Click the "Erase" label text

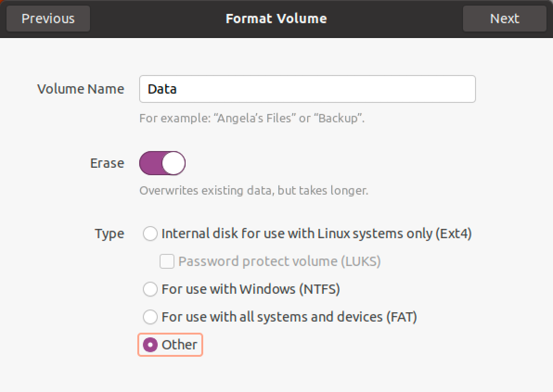click(x=107, y=163)
